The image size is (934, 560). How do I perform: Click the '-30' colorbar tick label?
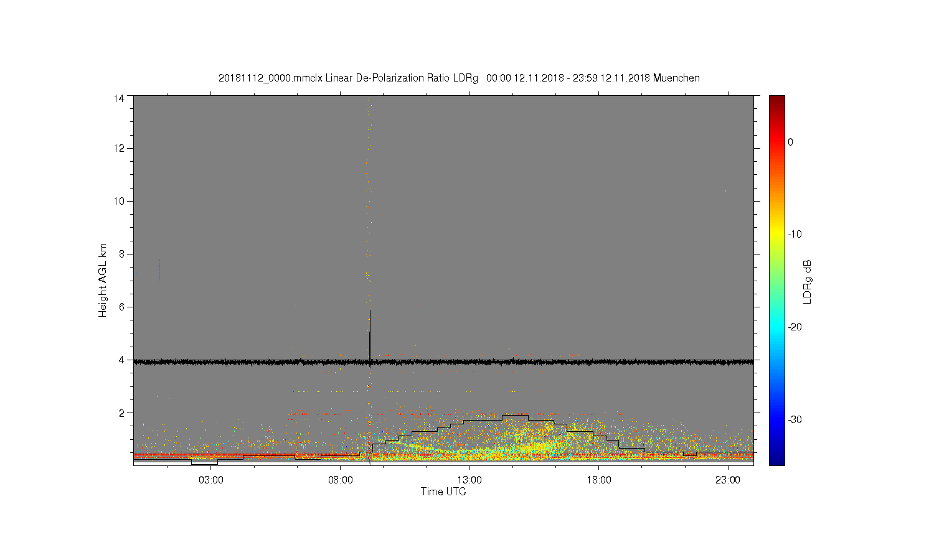pyautogui.click(x=795, y=420)
